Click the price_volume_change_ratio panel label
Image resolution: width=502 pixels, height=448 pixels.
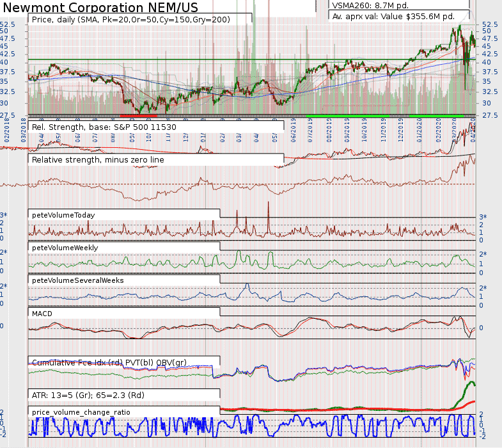(x=81, y=412)
